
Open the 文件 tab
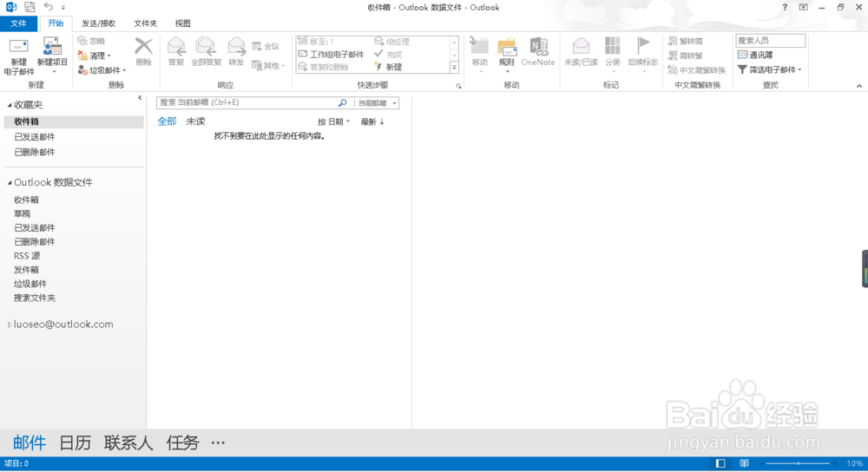click(18, 23)
